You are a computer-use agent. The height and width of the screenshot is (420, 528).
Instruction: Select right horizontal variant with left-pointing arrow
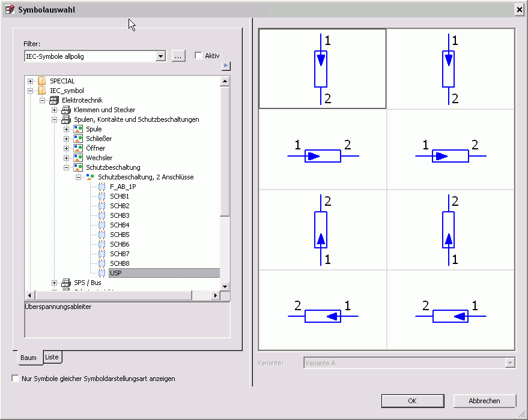pos(451,310)
